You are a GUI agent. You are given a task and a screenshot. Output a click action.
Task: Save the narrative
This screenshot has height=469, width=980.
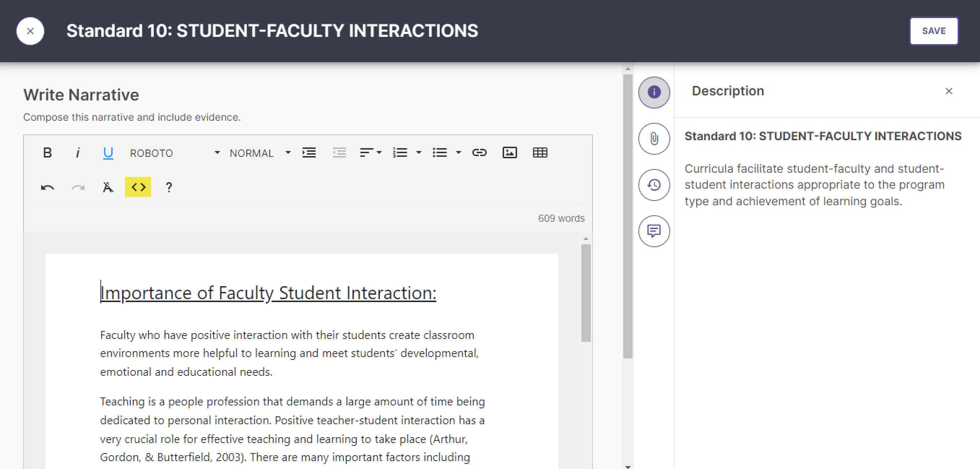pos(934,31)
